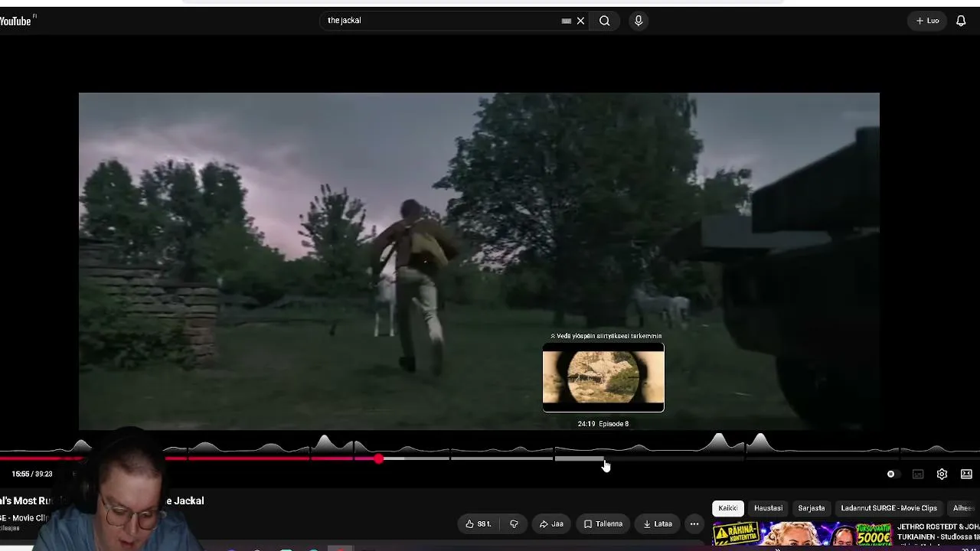Open the on-screen keyboard icon in search box

coord(567,21)
